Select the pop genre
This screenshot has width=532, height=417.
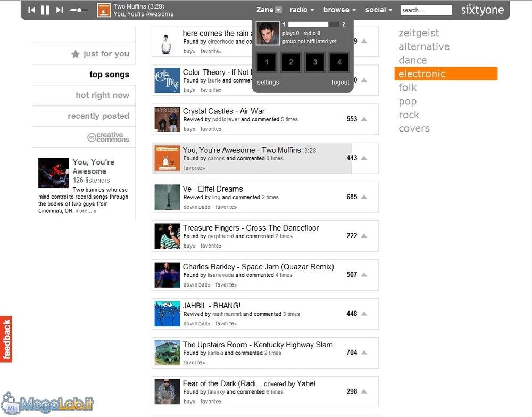(408, 101)
